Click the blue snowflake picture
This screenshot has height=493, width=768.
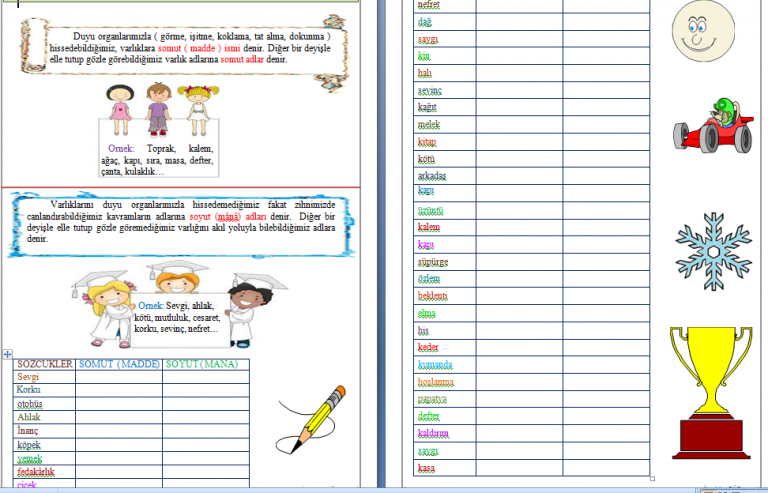tap(711, 251)
